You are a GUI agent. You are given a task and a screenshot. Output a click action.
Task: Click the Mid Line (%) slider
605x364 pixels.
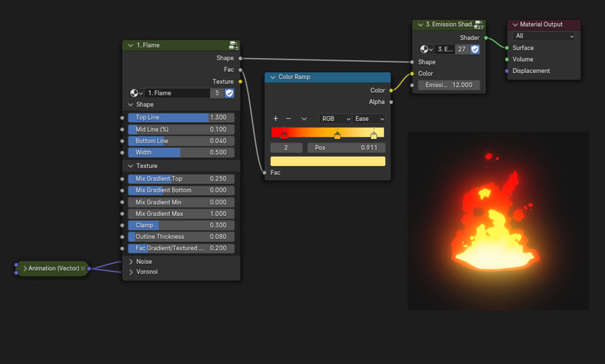(x=181, y=129)
